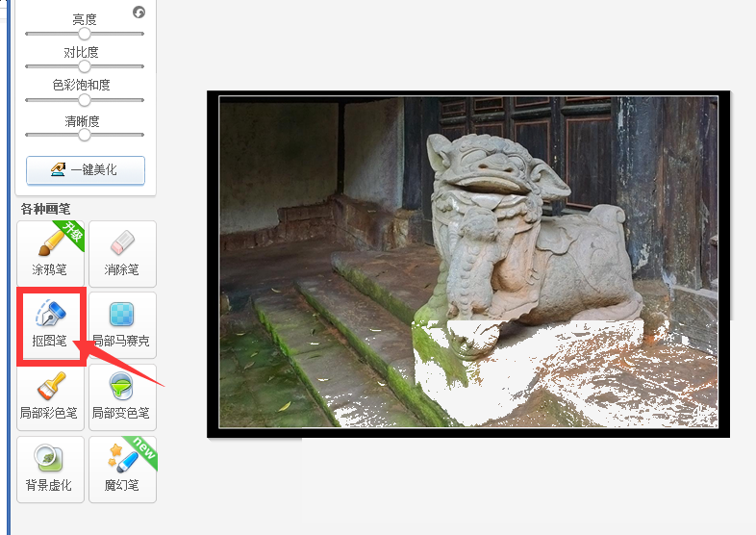Click the reset arrow icon above 亮度
Image resolution: width=756 pixels, height=535 pixels.
(139, 13)
